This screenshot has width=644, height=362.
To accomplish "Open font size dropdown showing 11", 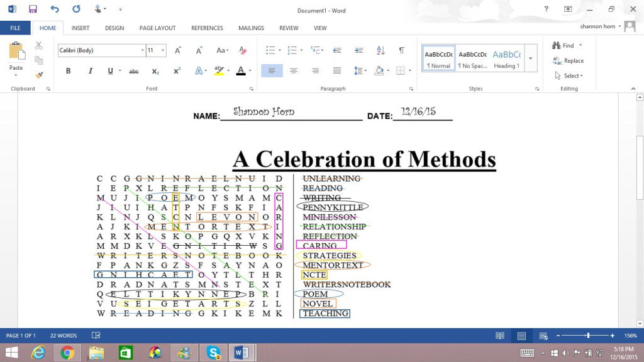I will click(163, 50).
